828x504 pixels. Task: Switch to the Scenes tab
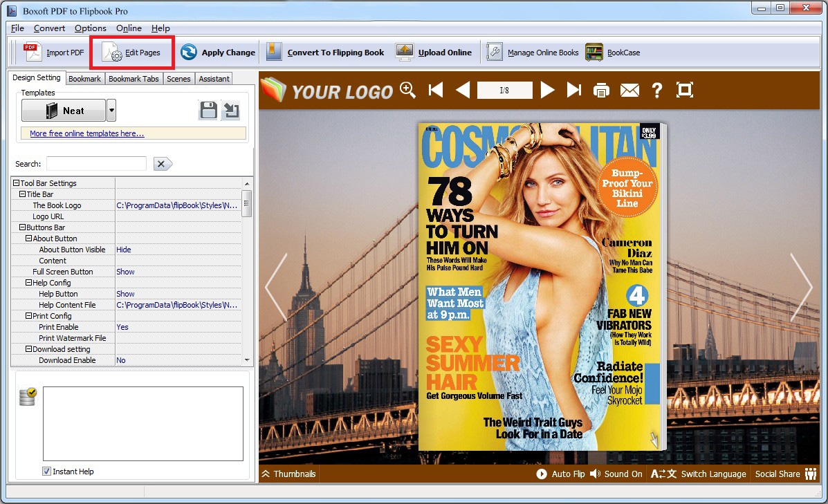coord(178,79)
